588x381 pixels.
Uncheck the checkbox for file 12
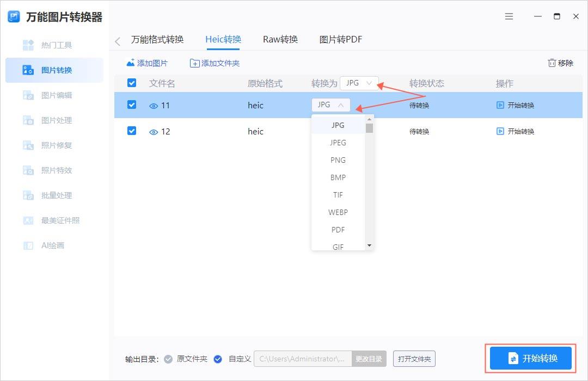pyautogui.click(x=131, y=131)
